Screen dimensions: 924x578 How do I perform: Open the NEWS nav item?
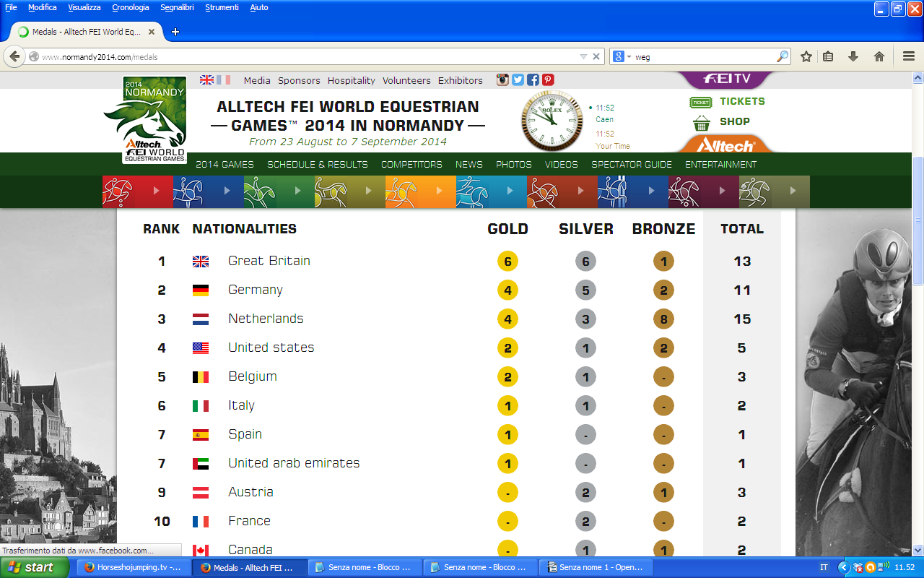click(469, 165)
